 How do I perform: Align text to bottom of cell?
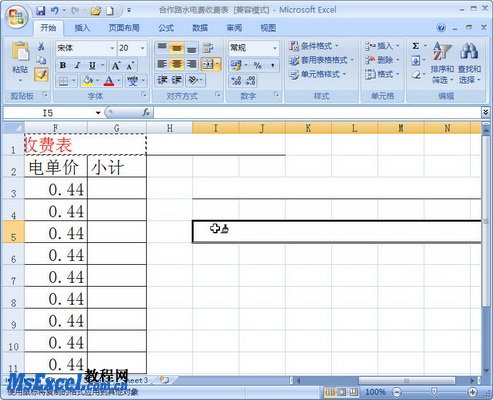tap(191, 48)
